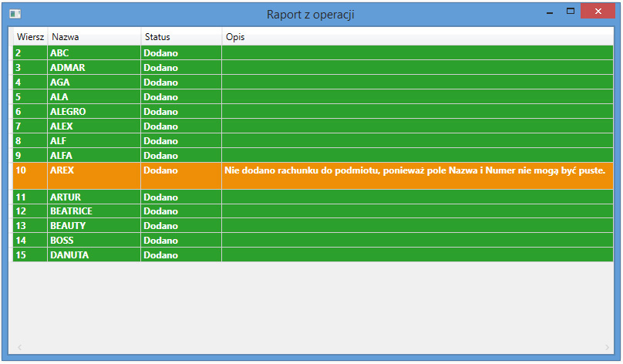
Task: Click the Dodano status of BOSS row
Action: [x=160, y=241]
